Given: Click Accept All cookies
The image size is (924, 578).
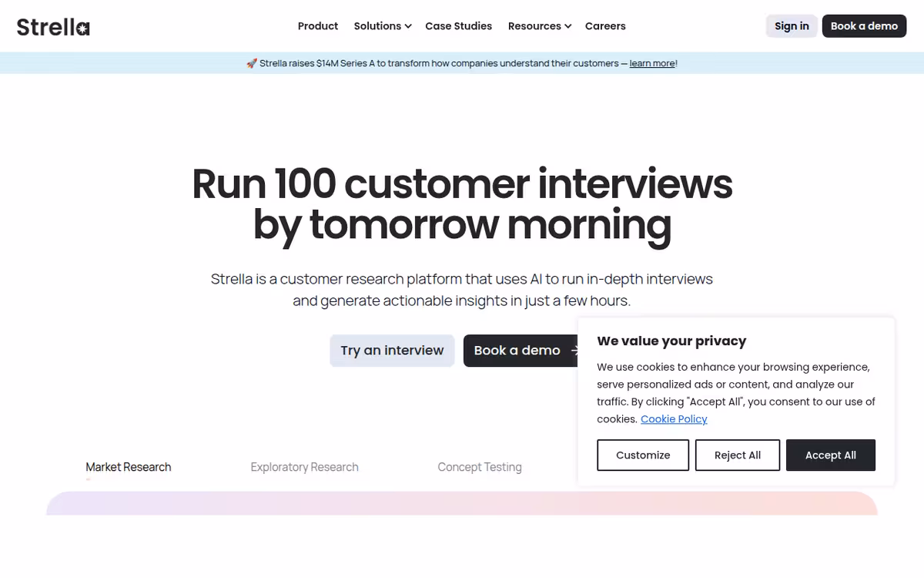Looking at the screenshot, I should pos(831,455).
